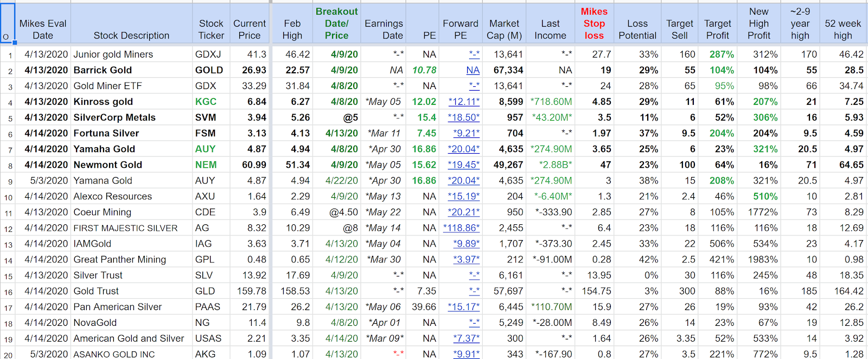Viewport: 868px width, 359px height.
Task: Open the *18.50* forward PE link
Action: tap(464, 117)
